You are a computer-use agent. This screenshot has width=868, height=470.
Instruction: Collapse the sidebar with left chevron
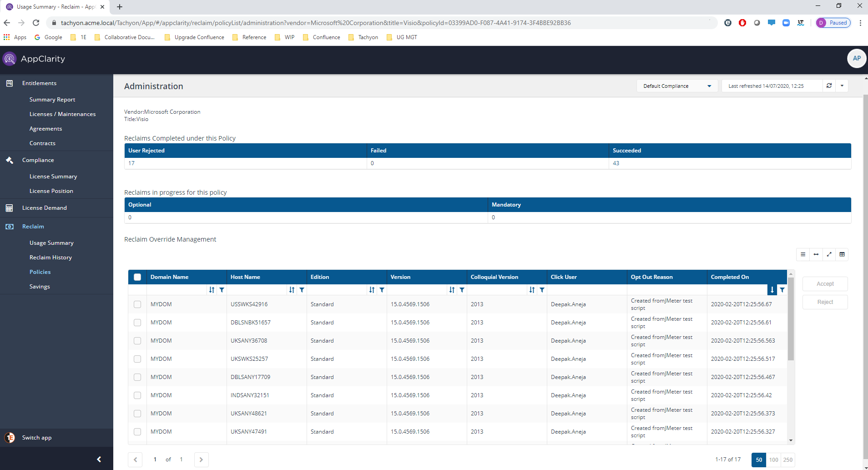(99, 460)
